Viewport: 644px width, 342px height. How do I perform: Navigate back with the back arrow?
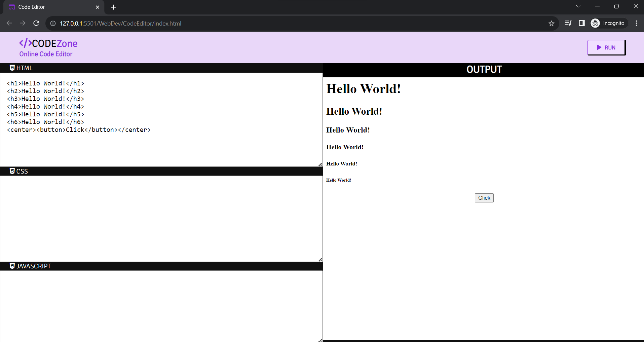point(9,23)
